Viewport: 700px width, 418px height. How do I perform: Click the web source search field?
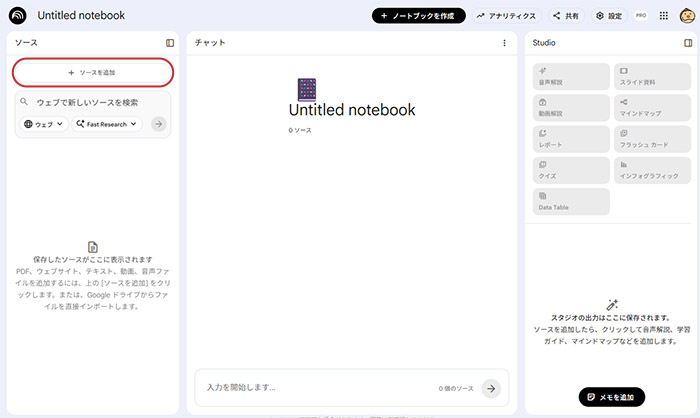coord(93,102)
